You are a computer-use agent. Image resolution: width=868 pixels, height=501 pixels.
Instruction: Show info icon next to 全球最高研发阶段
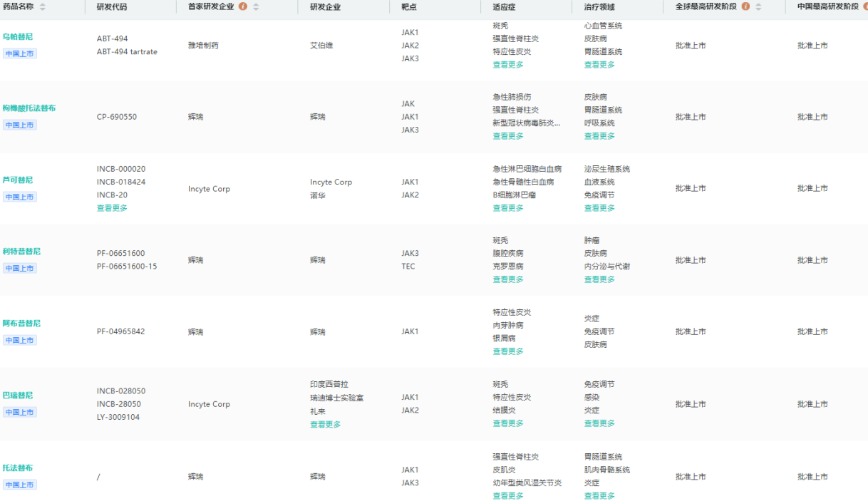[x=745, y=6]
